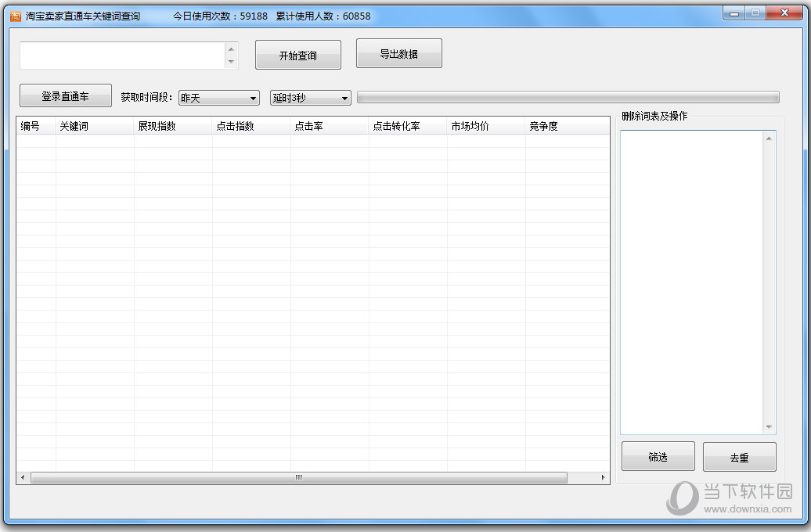Open the 昨天 time period dropdown

click(x=218, y=98)
